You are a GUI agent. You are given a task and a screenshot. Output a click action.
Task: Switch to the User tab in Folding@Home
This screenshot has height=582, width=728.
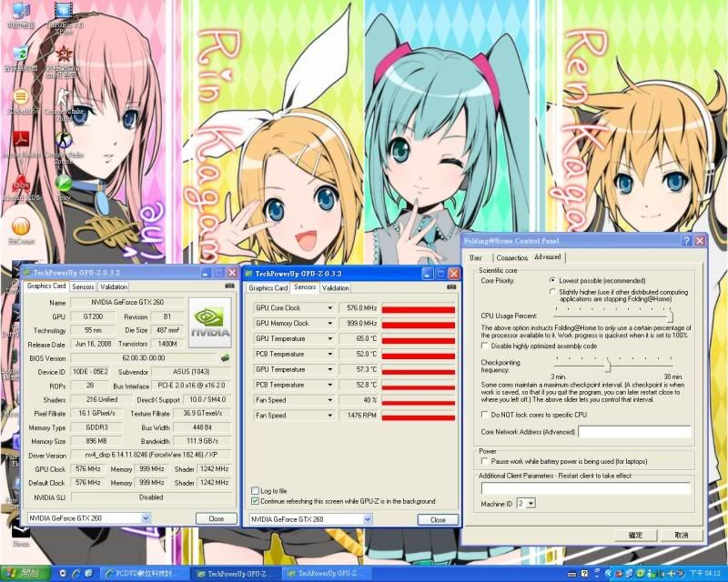point(475,257)
